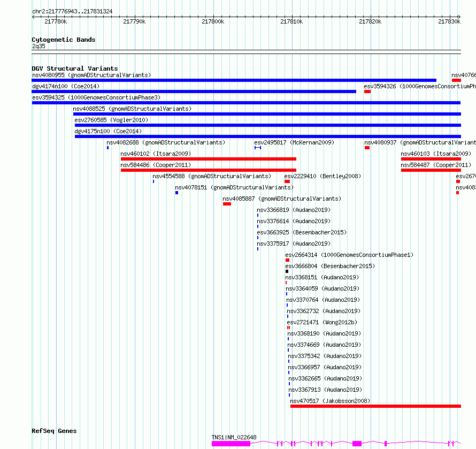Click esv2495817 (McKernan2009) label

pyautogui.click(x=294, y=142)
